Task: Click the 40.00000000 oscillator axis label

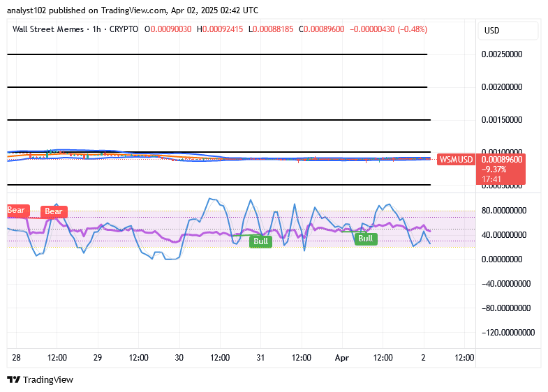Action: pyautogui.click(x=504, y=235)
